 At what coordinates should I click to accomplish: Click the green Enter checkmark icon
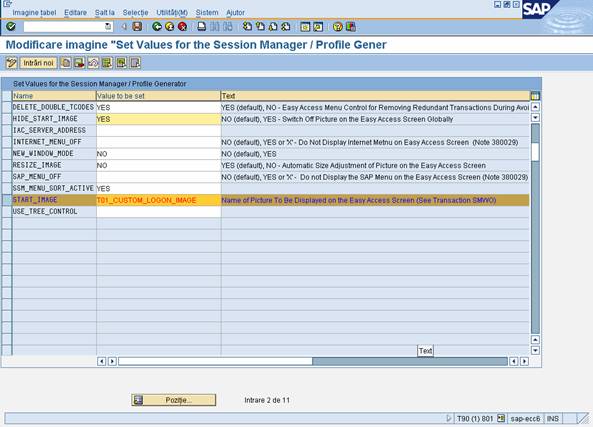[x=11, y=26]
